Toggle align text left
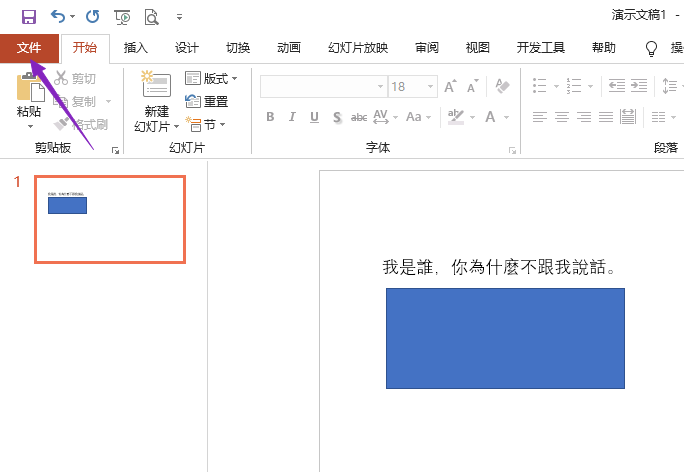Viewport: 684px width, 472px height. click(x=540, y=117)
